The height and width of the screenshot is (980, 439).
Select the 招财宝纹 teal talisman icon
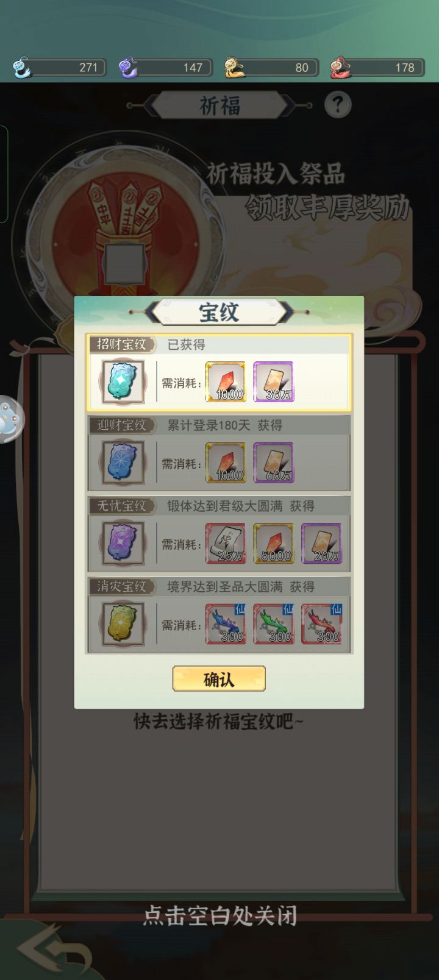(x=123, y=382)
